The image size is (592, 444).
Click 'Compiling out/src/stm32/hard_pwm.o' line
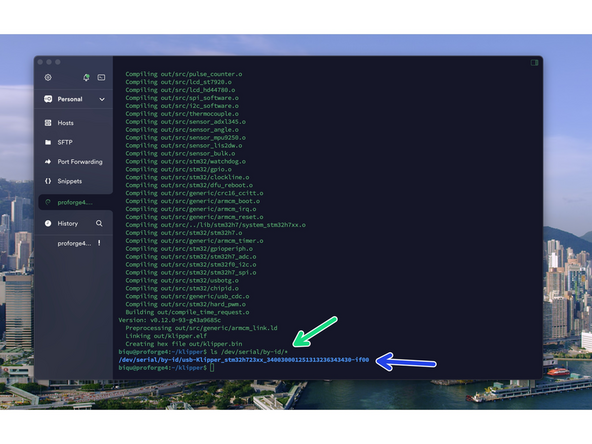click(x=186, y=304)
